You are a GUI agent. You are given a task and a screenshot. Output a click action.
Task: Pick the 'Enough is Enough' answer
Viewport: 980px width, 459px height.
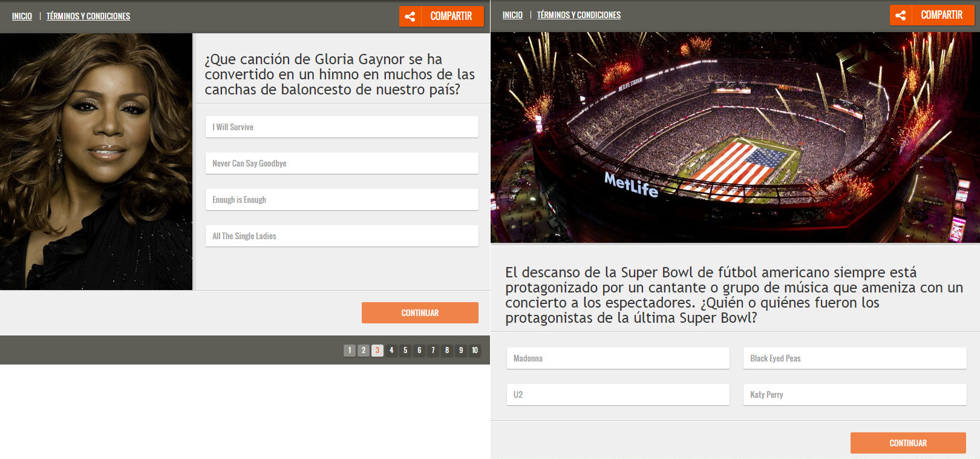pos(341,200)
